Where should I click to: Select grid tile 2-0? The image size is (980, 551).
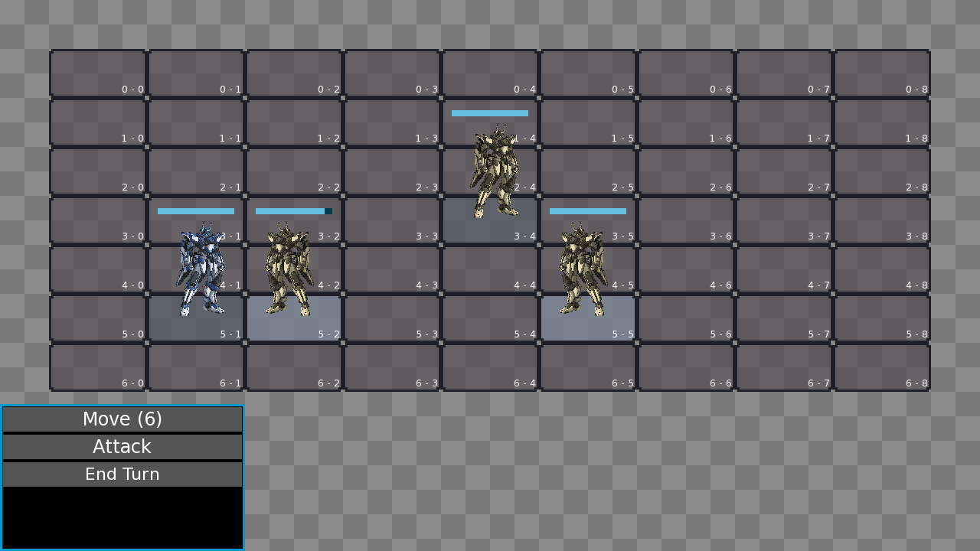98,171
